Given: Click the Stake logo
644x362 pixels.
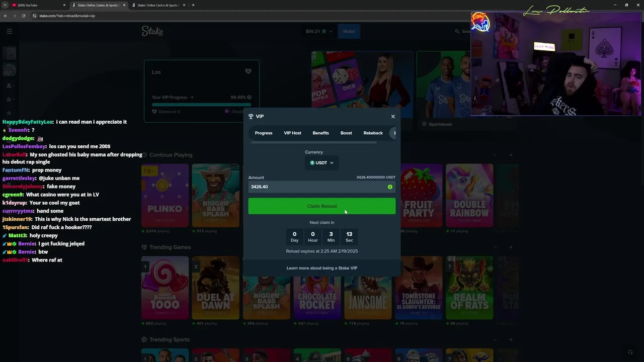Looking at the screenshot, I should click(152, 31).
